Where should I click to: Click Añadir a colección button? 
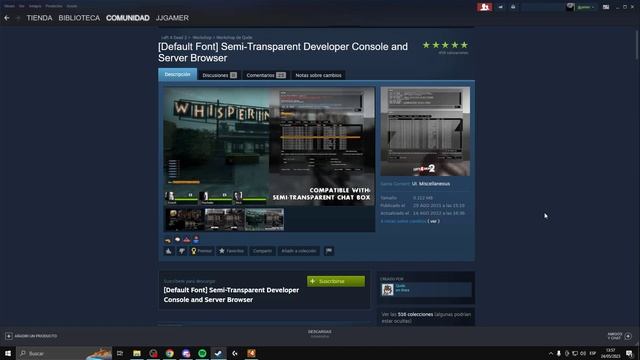(x=299, y=251)
